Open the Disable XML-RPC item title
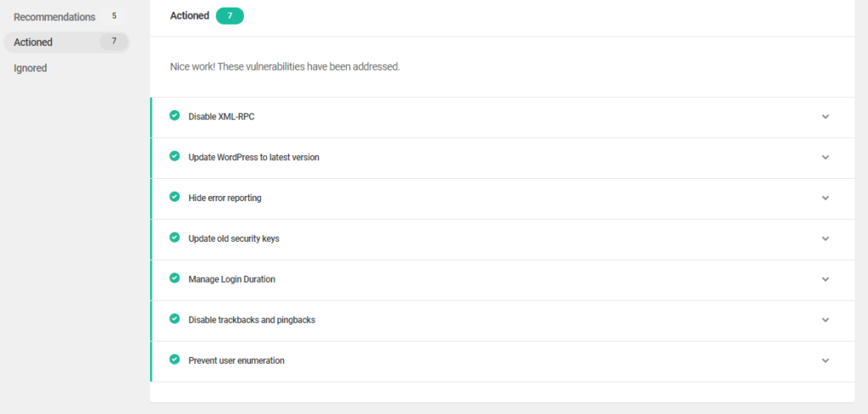 (x=221, y=117)
